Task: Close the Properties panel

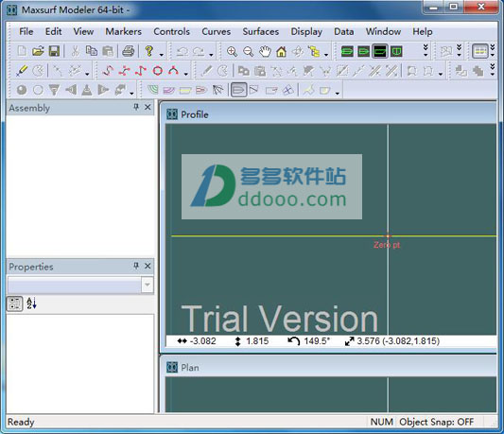Action: [148, 266]
